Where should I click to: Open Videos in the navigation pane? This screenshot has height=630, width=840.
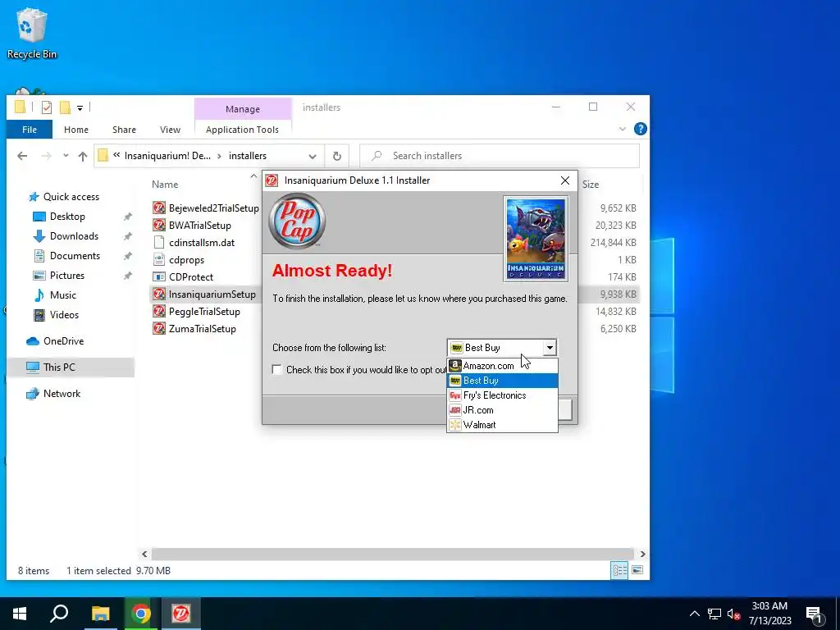(x=64, y=315)
